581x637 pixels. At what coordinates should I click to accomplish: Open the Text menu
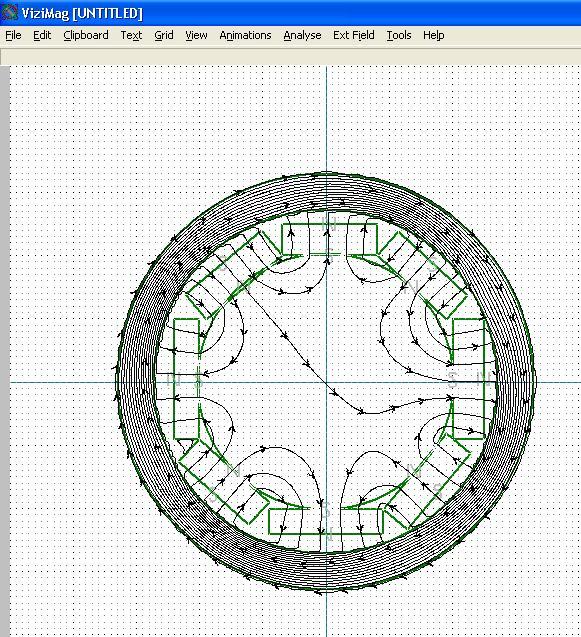[131, 35]
